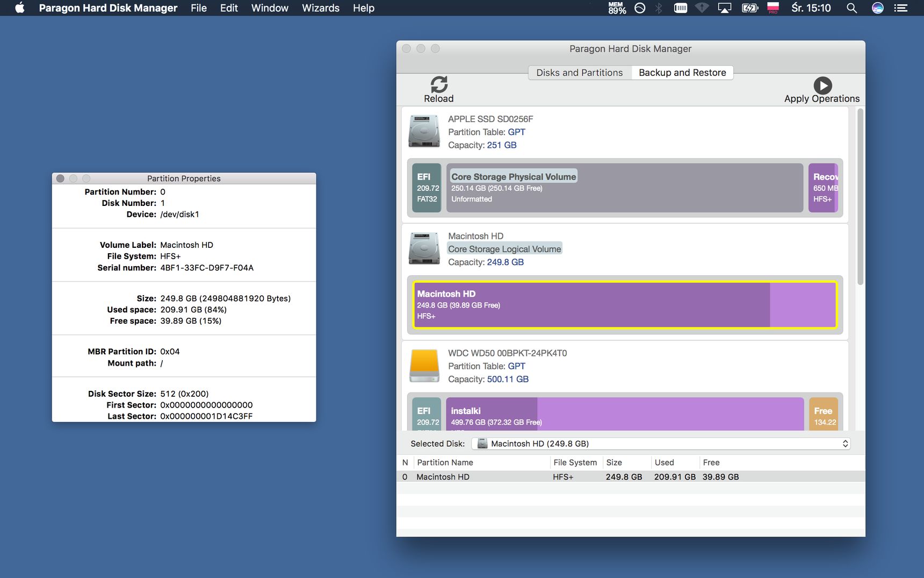Click the disk list vertical scrollbar
Image resolution: width=924 pixels, height=578 pixels.
(x=860, y=197)
